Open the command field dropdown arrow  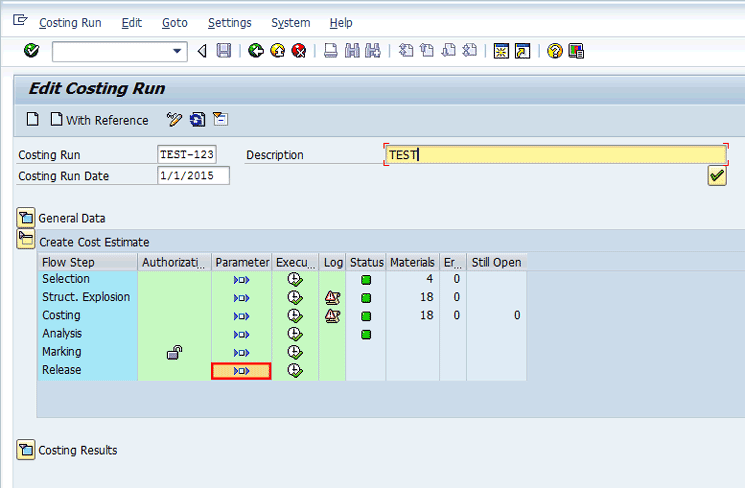[x=177, y=51]
